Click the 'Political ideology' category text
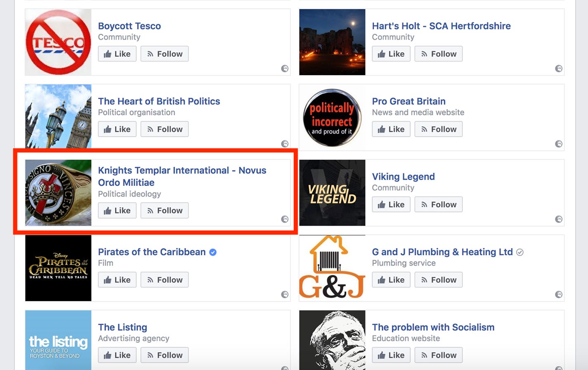 point(130,194)
